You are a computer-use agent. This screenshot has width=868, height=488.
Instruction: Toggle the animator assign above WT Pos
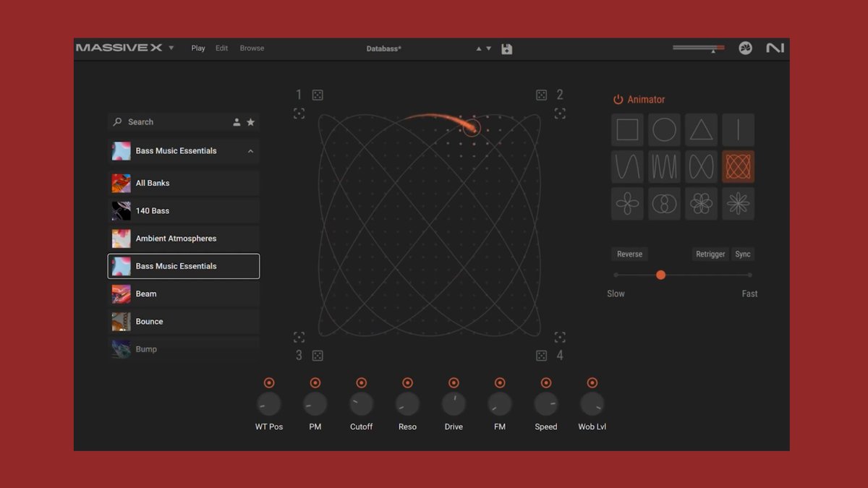pyautogui.click(x=269, y=382)
